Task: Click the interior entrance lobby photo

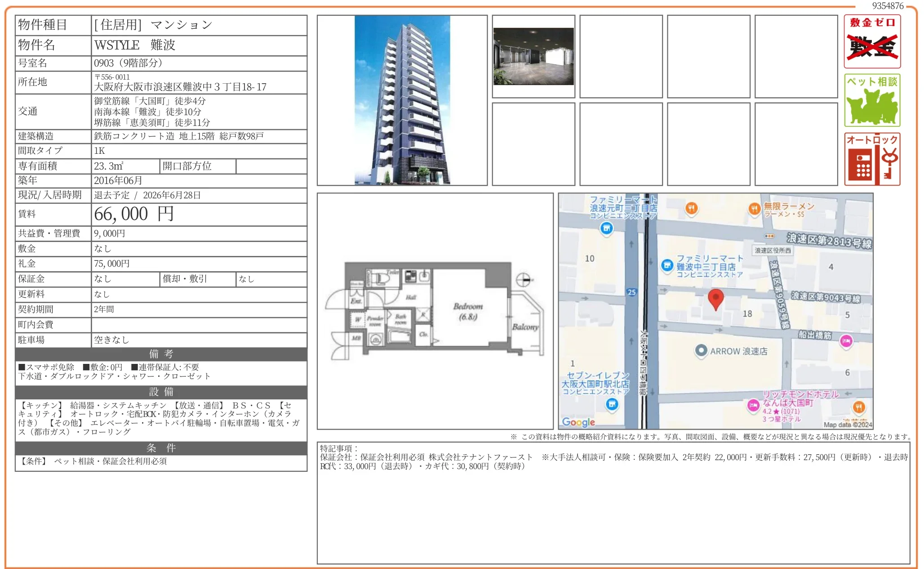Action: click(x=534, y=55)
